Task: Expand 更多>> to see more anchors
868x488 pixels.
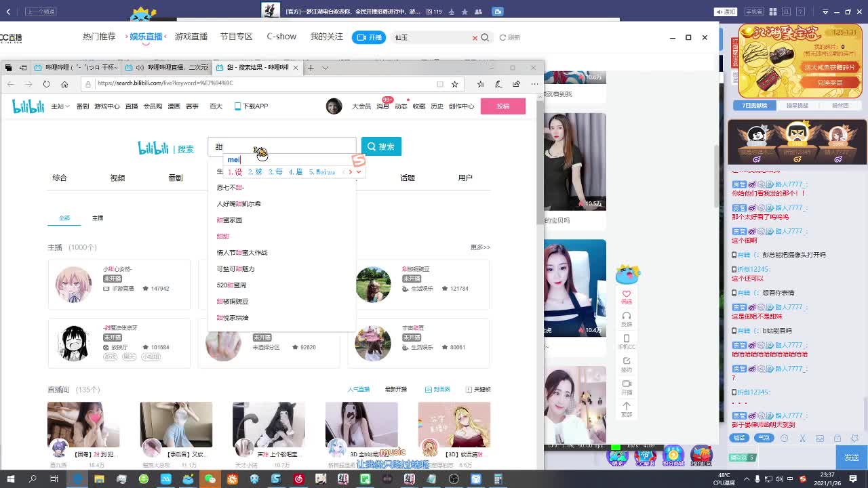Action: click(x=479, y=247)
